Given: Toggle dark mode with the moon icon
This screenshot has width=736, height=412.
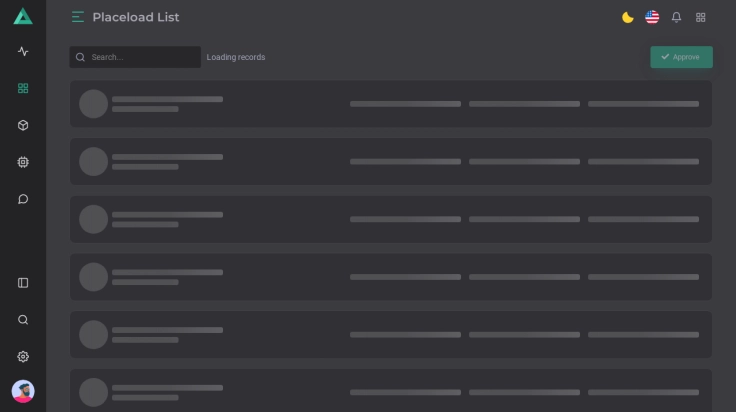Looking at the screenshot, I should [628, 17].
